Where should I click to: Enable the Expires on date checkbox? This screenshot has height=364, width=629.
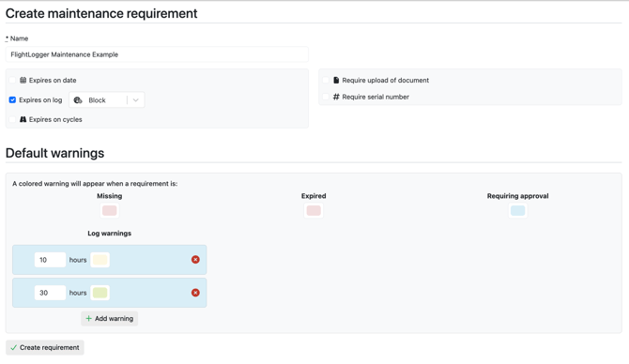point(12,80)
